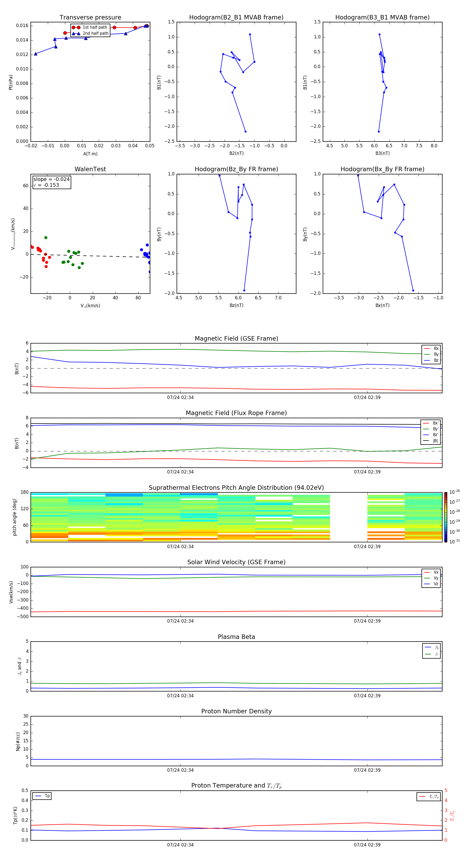Click the Proton Number Density title
Screen dimensions: 473x868
tap(236, 712)
